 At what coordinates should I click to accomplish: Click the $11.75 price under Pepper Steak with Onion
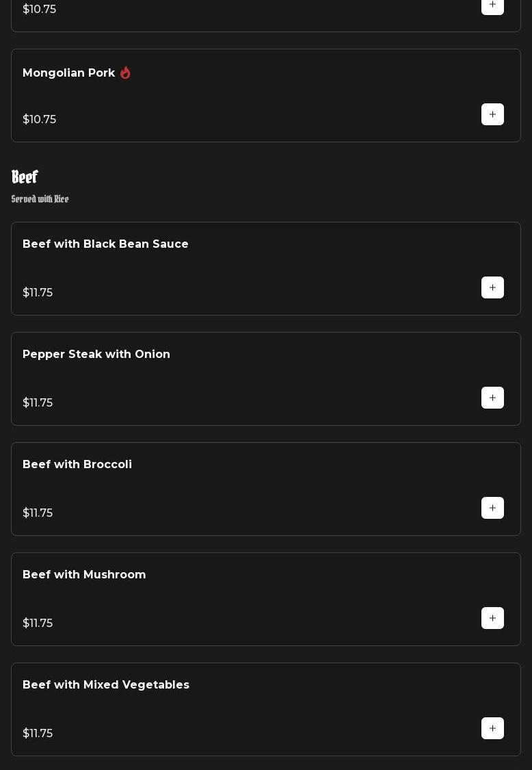38,403
